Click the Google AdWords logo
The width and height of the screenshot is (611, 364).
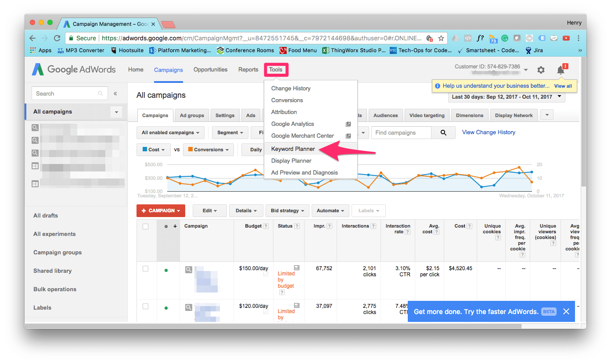coord(74,69)
